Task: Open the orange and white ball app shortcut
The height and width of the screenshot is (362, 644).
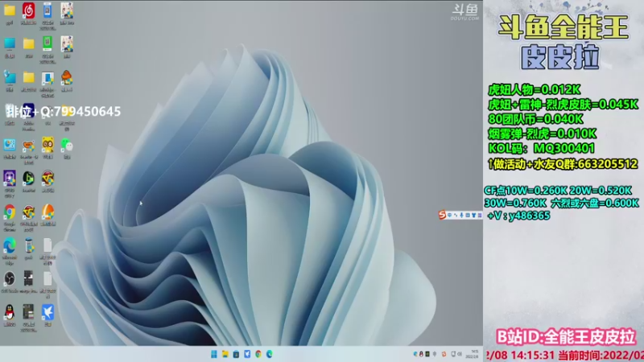Action: 47,212
